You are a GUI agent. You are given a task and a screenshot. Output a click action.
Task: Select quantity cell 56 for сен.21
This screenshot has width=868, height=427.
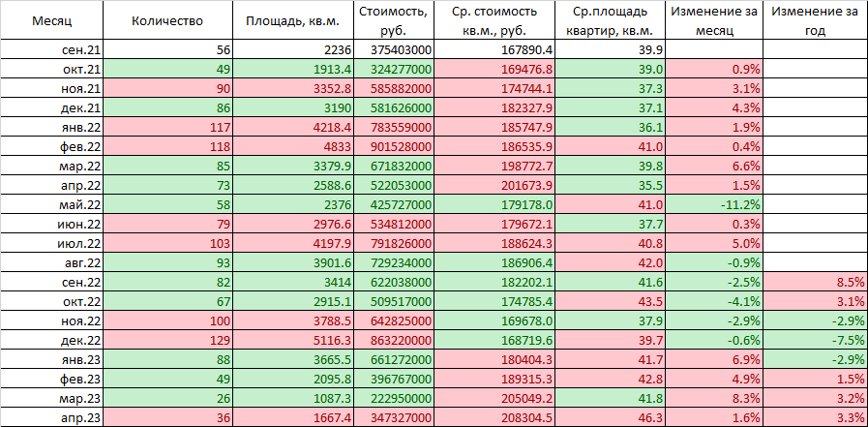(x=167, y=50)
